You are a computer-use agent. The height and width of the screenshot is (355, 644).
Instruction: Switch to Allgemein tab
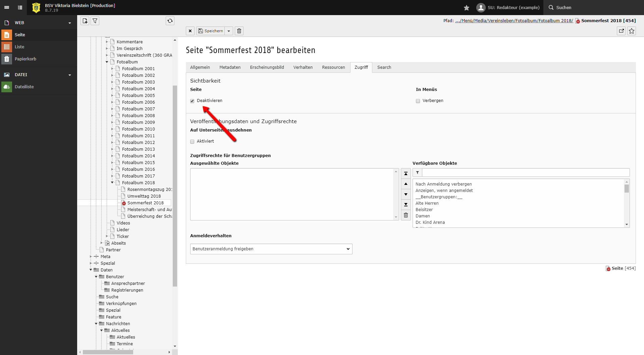pos(200,67)
